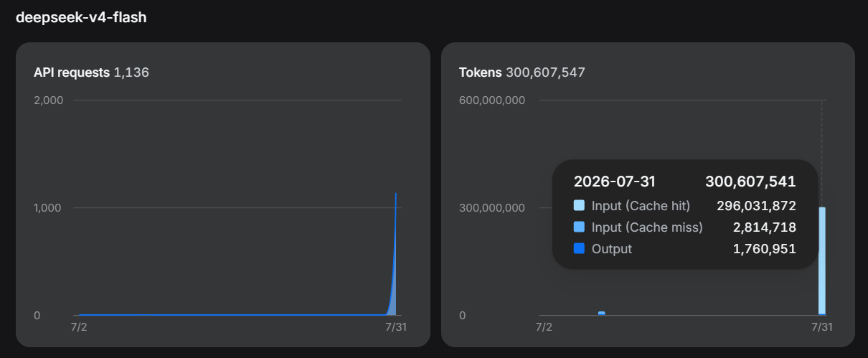Click the tooltip date 2026-07-31
This screenshot has width=868, height=358.
[x=615, y=182]
